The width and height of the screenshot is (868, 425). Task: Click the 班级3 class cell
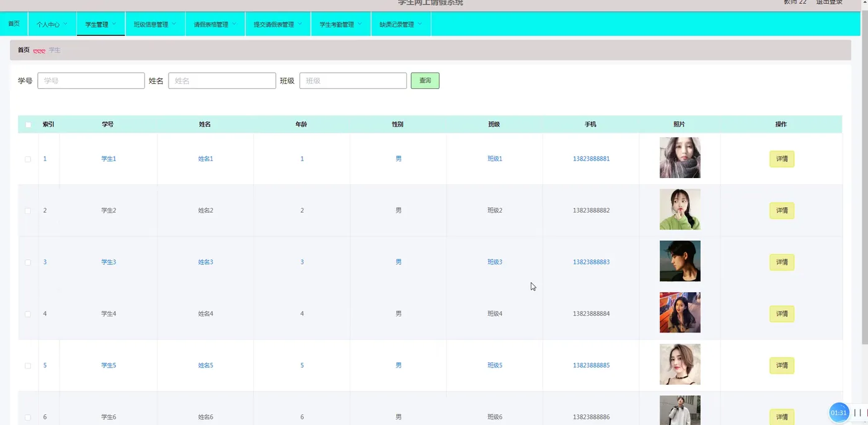tap(495, 262)
